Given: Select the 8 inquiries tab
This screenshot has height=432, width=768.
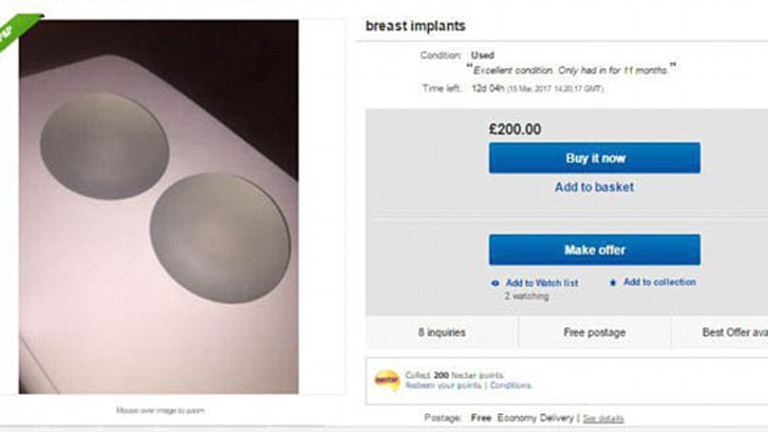Looking at the screenshot, I should point(441,332).
